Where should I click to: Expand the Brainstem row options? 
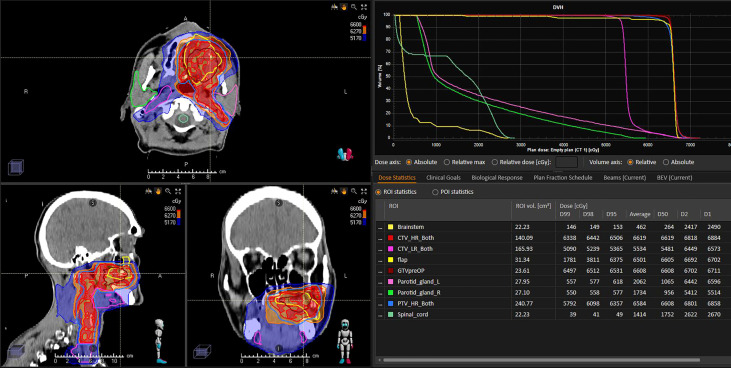point(380,227)
